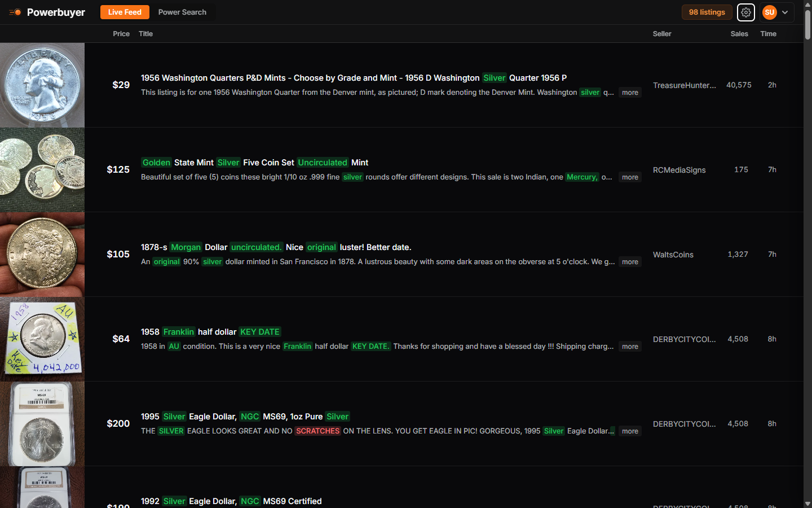Click the Title column header

pyautogui.click(x=145, y=34)
